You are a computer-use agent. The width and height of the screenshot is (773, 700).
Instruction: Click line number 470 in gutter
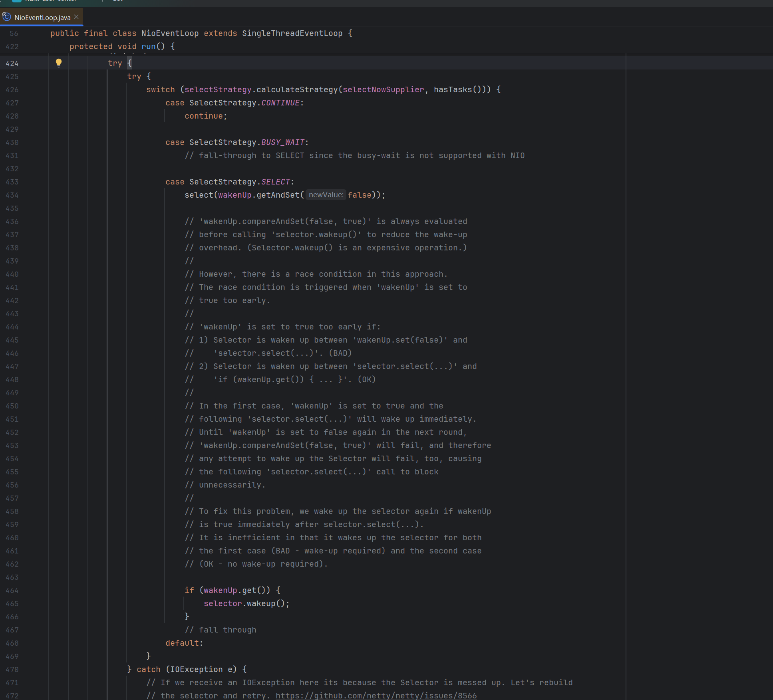(12, 669)
